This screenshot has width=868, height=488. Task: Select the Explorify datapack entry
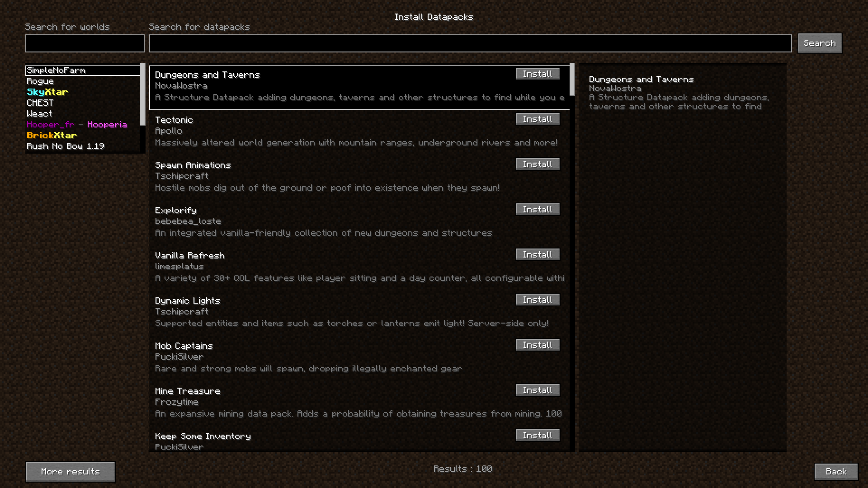tap(323, 221)
